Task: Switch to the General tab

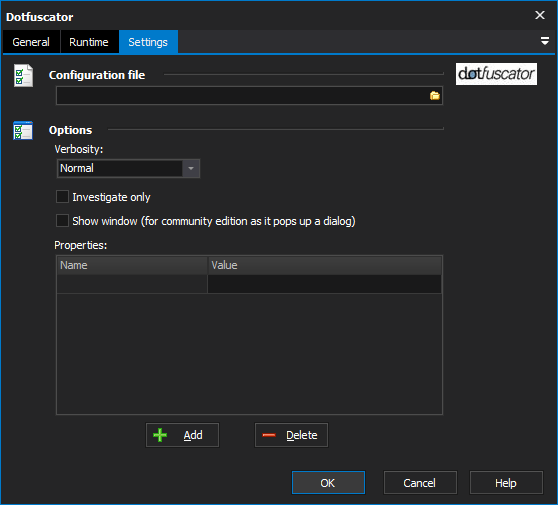Action: coord(31,42)
